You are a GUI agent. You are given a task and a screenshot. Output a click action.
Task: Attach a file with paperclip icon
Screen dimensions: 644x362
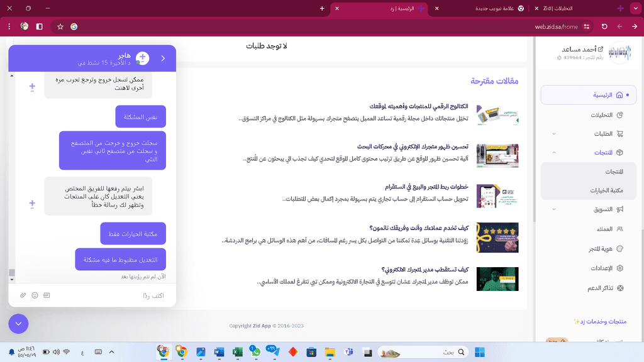pyautogui.click(x=23, y=295)
